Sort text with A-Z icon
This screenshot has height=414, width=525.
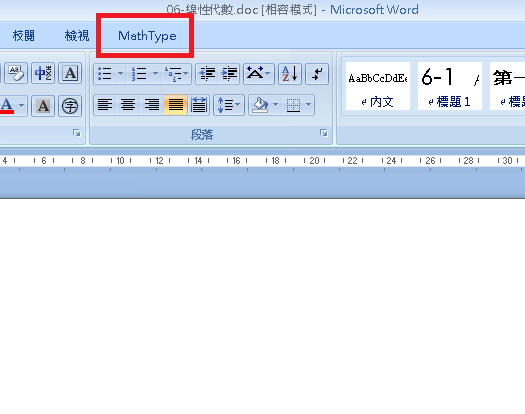point(290,74)
